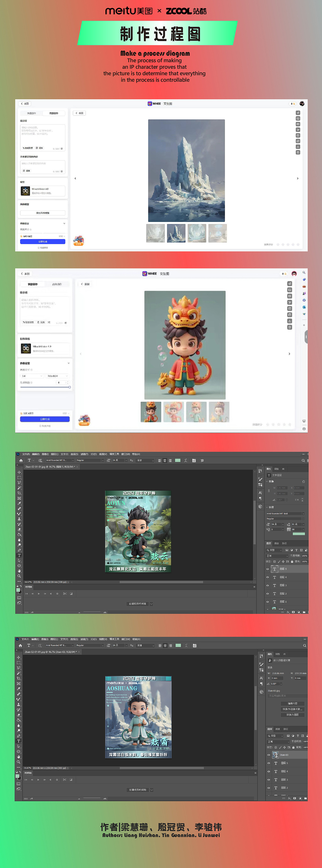
Task: Pick Crop tool in AOSHUANG Photoshop window
Action: pos(19,678)
